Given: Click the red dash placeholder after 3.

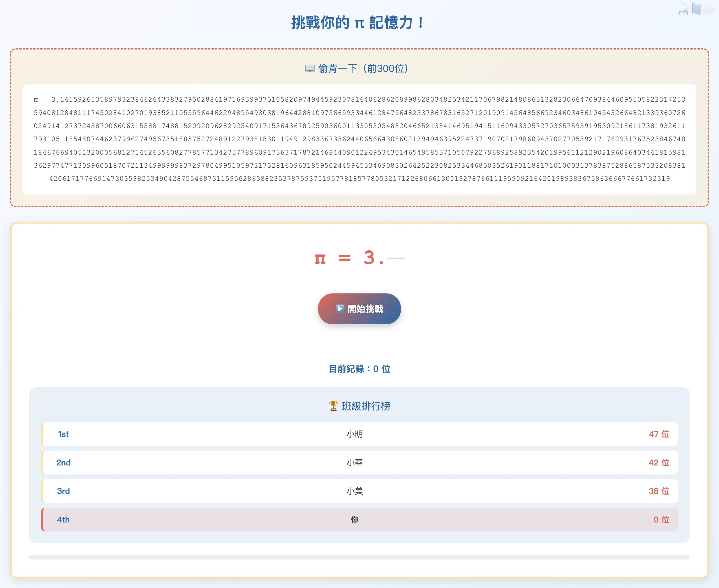Looking at the screenshot, I should pyautogui.click(x=396, y=259).
